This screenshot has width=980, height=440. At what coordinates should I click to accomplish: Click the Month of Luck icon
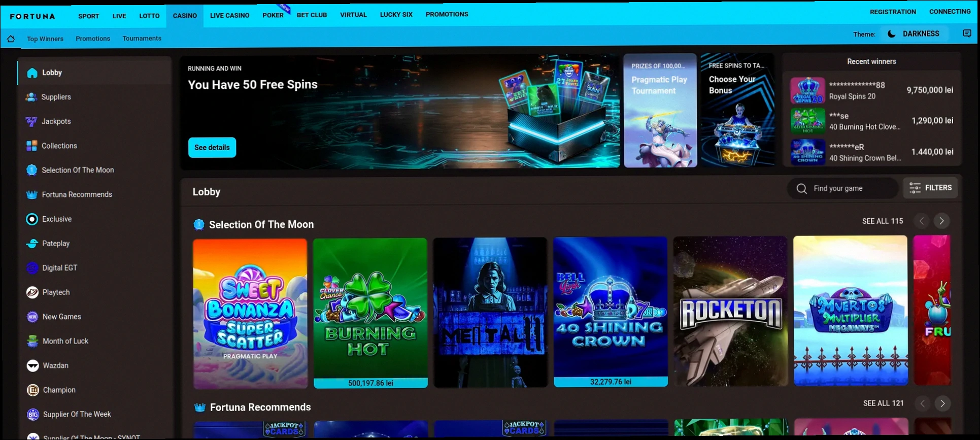[x=32, y=341]
